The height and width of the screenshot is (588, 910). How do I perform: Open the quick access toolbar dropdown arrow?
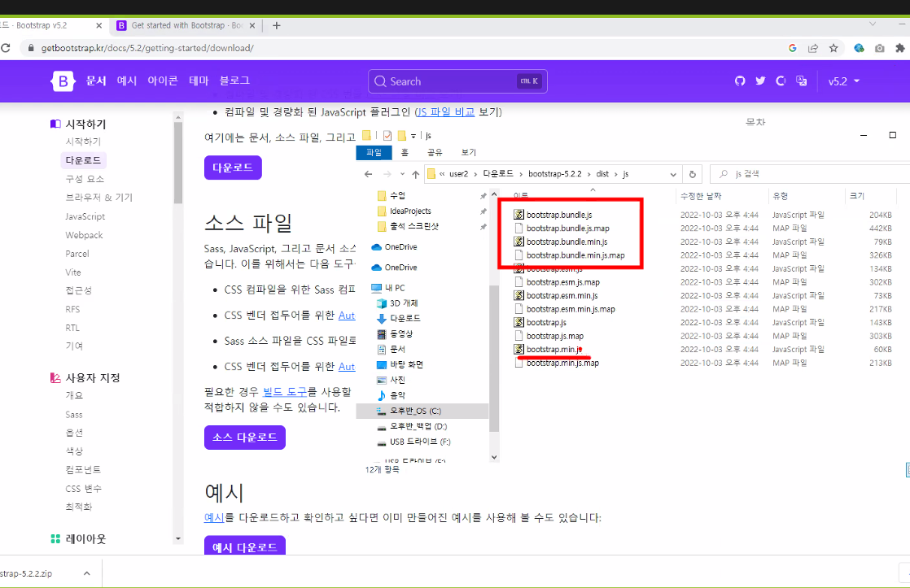413,136
